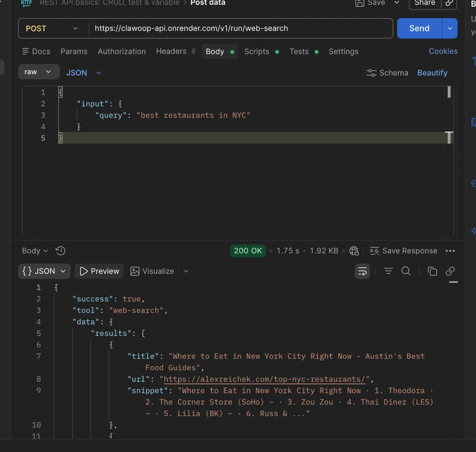Open the Scripts tab
The image size is (476, 452).
pos(256,52)
